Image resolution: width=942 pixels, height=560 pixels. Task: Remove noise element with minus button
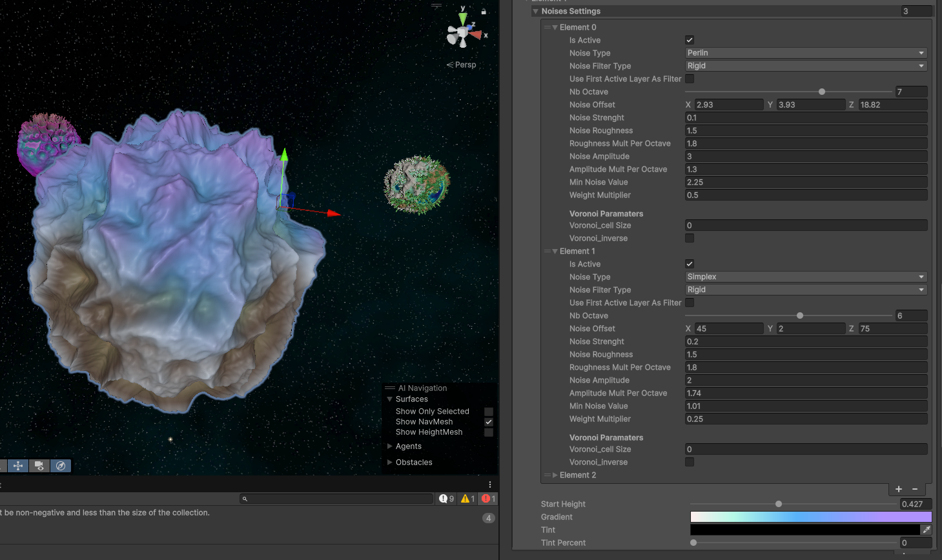tap(915, 489)
